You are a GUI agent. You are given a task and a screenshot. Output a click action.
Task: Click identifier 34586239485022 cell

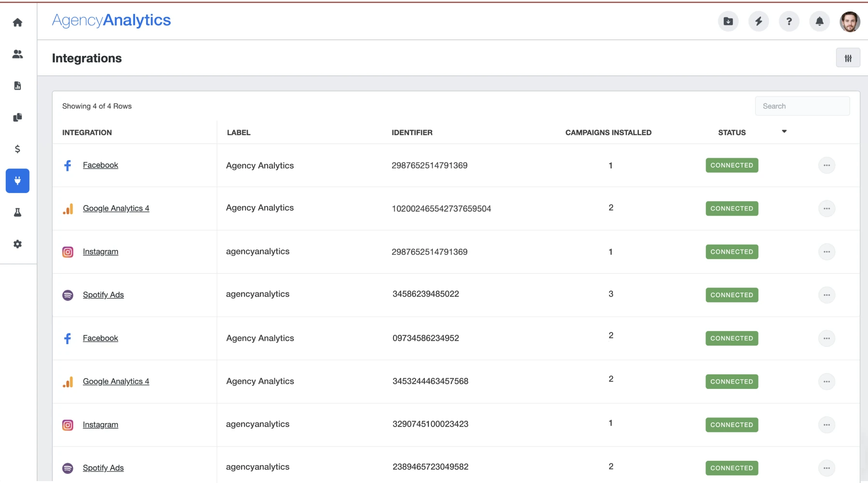(426, 294)
